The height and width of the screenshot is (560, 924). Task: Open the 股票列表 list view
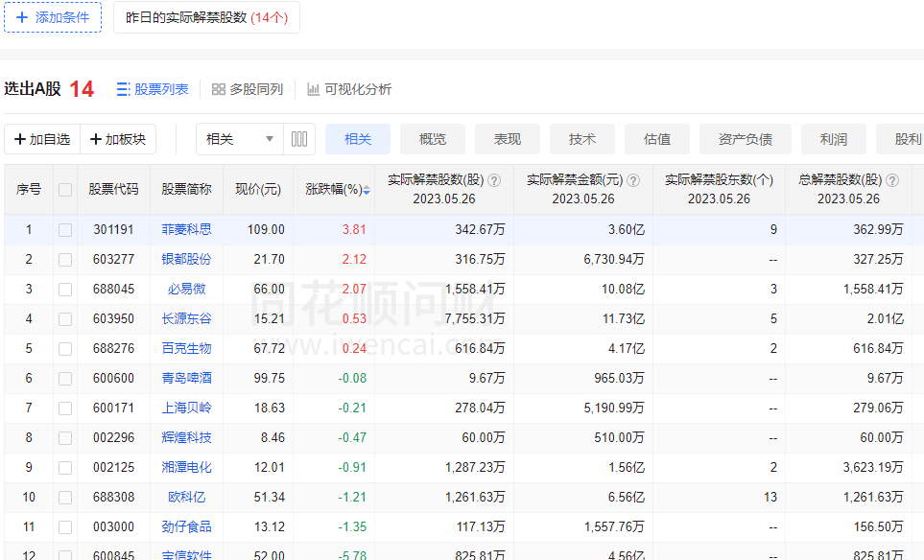[x=152, y=89]
